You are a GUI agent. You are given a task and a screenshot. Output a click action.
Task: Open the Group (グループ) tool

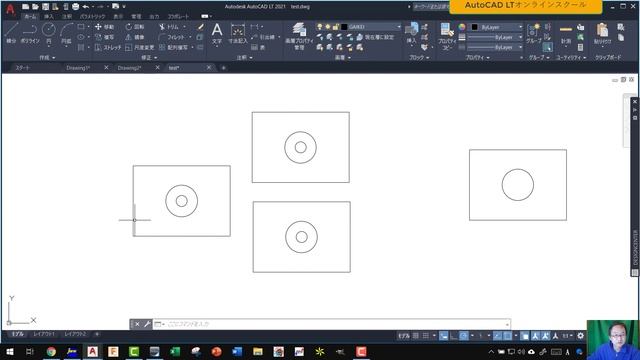(533, 33)
